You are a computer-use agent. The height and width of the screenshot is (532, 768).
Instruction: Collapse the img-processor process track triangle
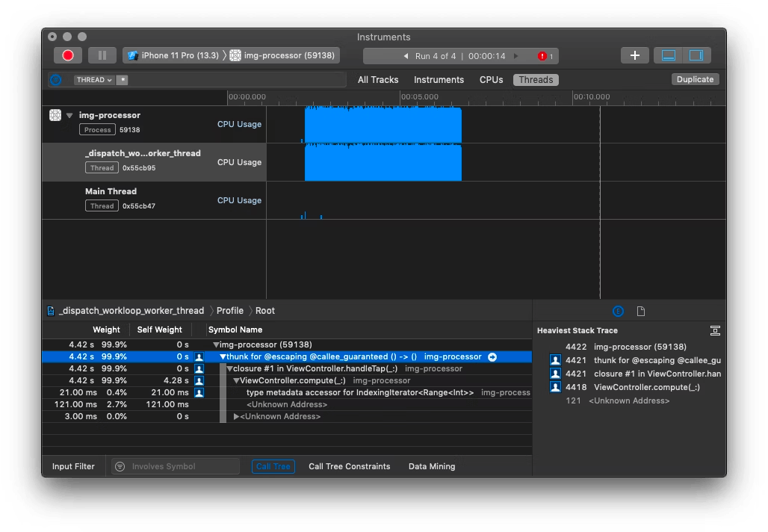point(69,115)
